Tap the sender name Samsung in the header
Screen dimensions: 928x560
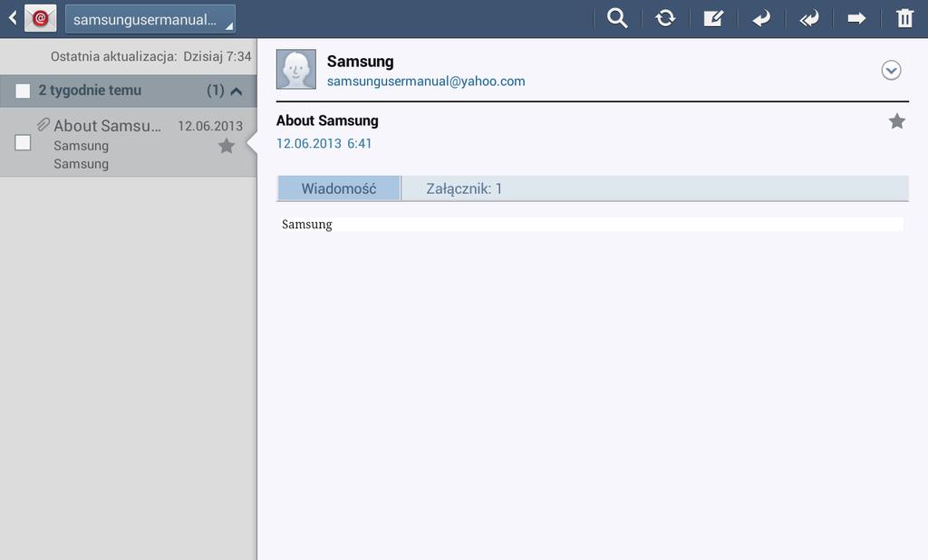pos(361,61)
